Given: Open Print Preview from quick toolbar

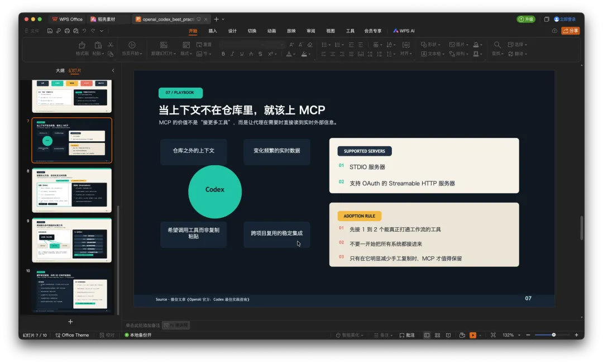Looking at the screenshot, I should (x=76, y=31).
